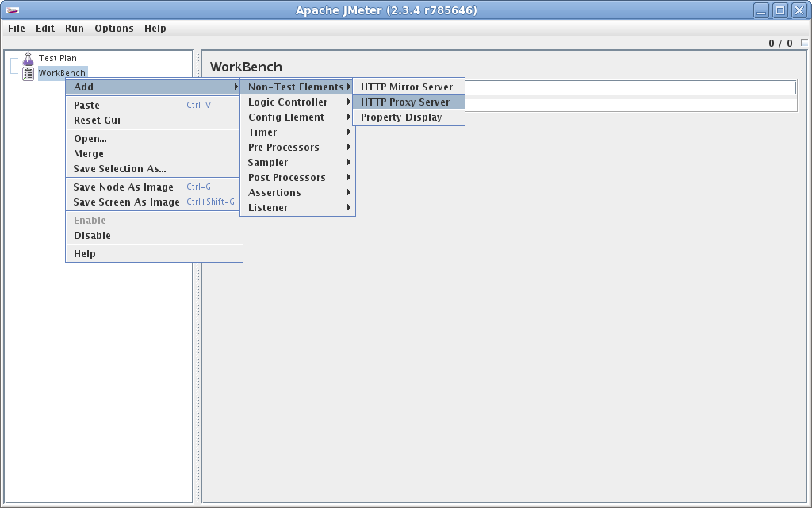Minimize the JMeter window
The width and height of the screenshot is (812, 508).
[760, 10]
